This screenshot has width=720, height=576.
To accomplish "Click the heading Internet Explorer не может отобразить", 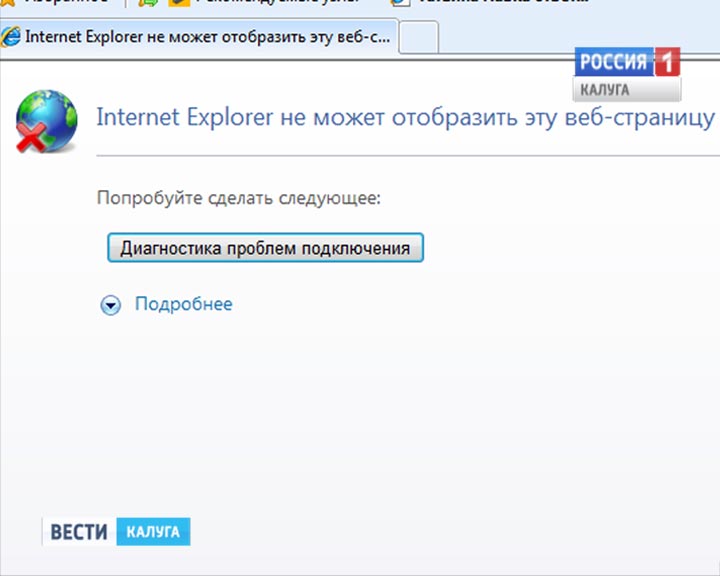I will pyautogui.click(x=405, y=117).
